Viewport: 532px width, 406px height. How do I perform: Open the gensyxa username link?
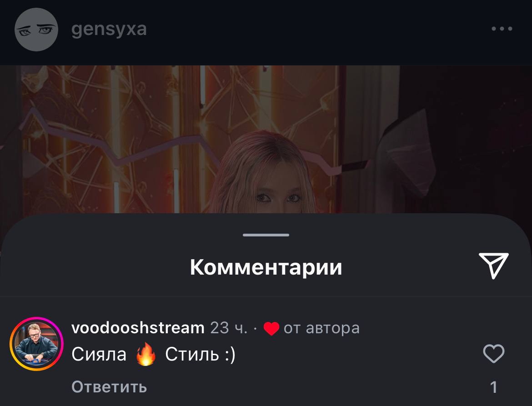click(109, 29)
